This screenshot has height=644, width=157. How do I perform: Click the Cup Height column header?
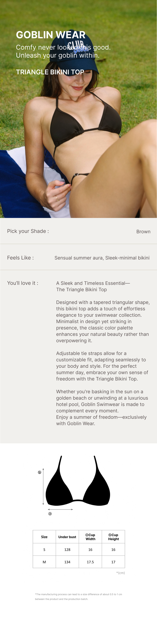tap(113, 537)
